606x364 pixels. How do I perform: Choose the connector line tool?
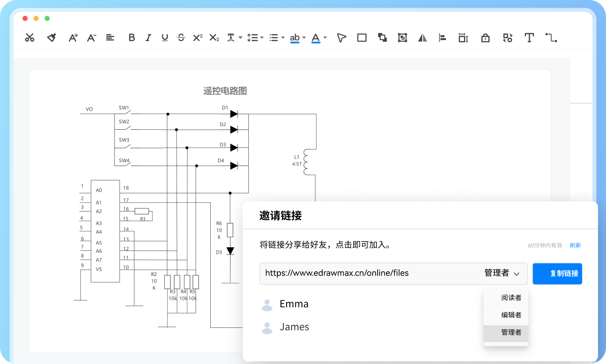[551, 38]
